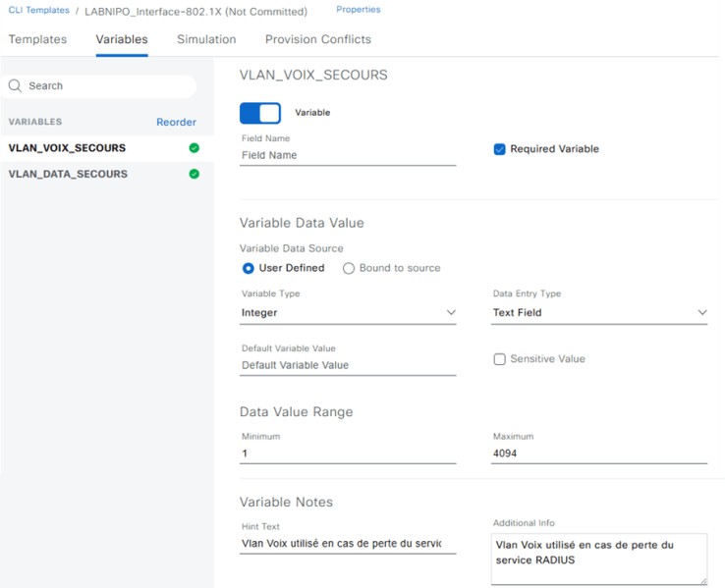The width and height of the screenshot is (725, 588).
Task: Open the Variable Type Integer dropdown
Action: (348, 313)
